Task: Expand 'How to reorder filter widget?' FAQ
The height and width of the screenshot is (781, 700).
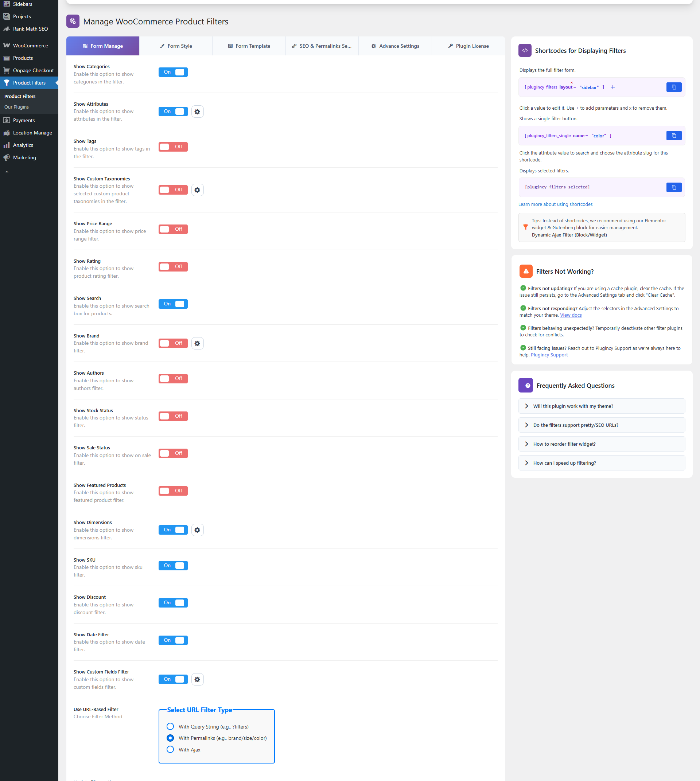Action: (x=602, y=444)
